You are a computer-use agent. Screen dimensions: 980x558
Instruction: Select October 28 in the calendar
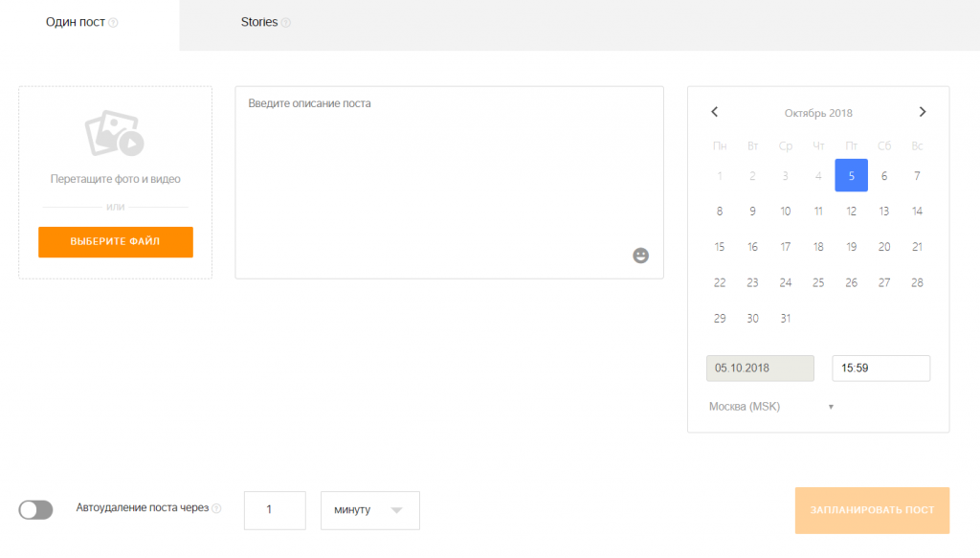click(x=917, y=282)
